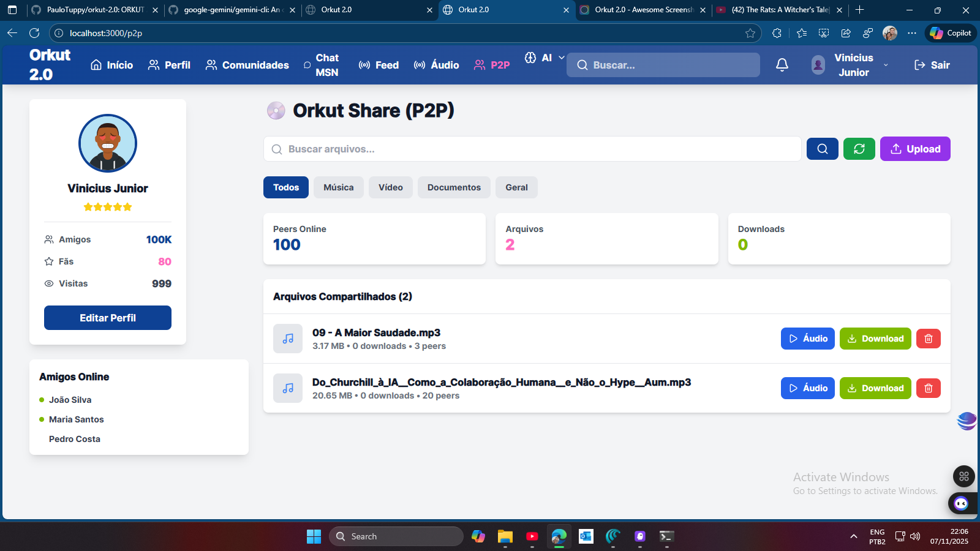Open notifications bell icon
The width and height of the screenshot is (980, 551).
782,65
